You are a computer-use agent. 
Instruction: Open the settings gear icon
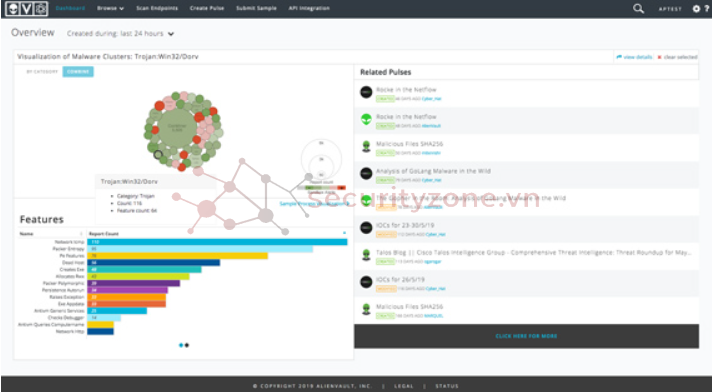click(696, 9)
